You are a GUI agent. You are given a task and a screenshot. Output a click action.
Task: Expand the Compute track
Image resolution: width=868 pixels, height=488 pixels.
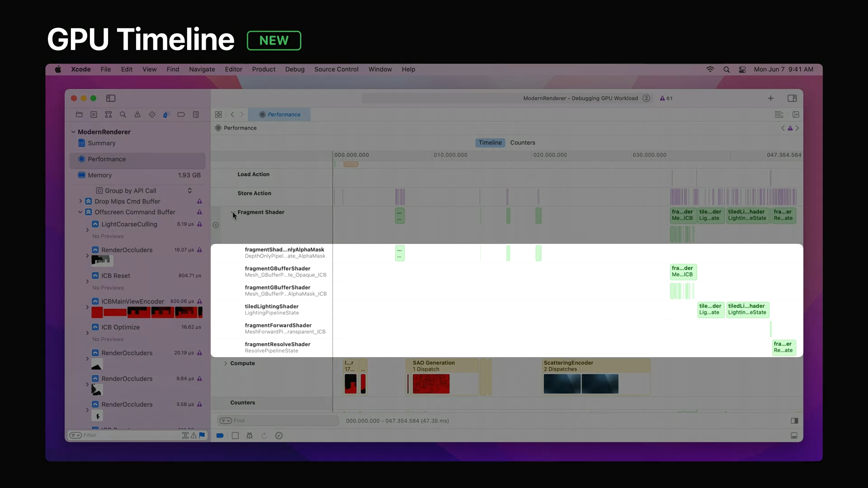tap(226, 363)
